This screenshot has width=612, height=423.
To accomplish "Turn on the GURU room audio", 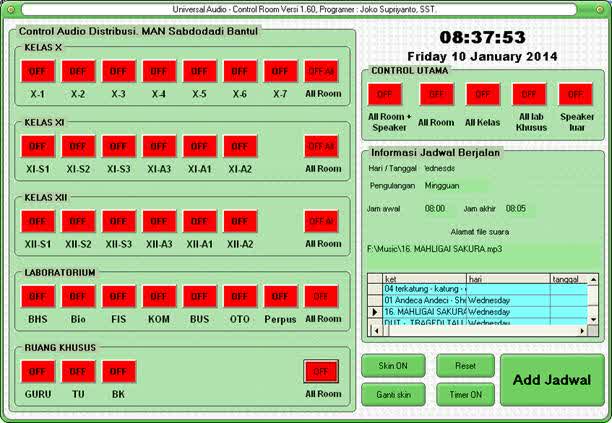I will [37, 371].
